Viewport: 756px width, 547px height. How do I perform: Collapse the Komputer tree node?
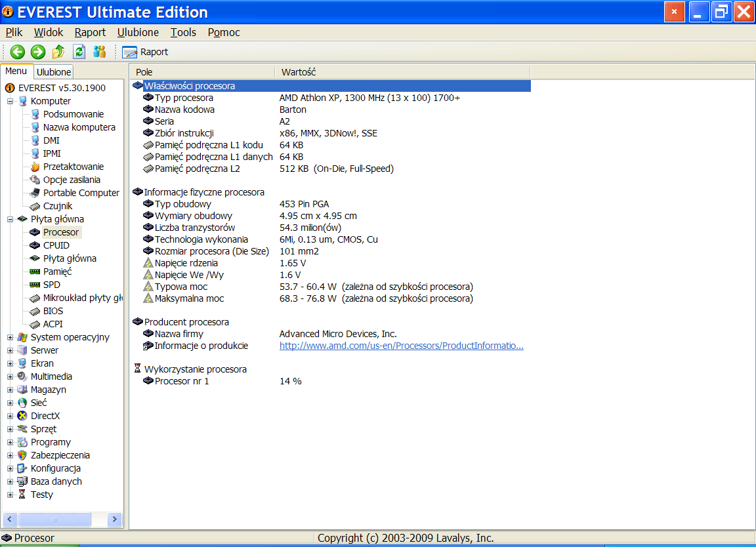pos(10,101)
